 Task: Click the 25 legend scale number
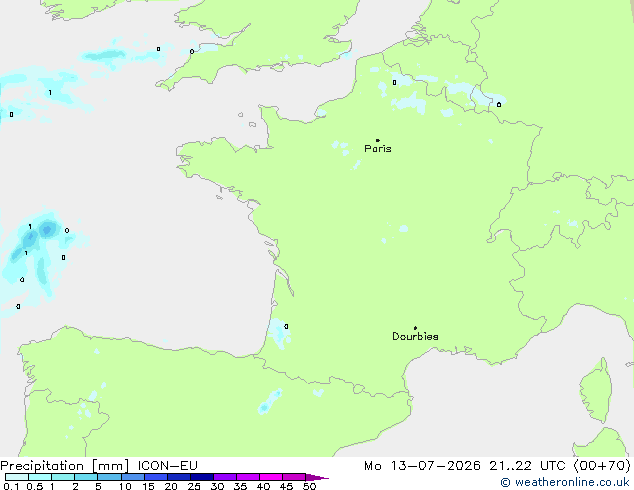194,486
